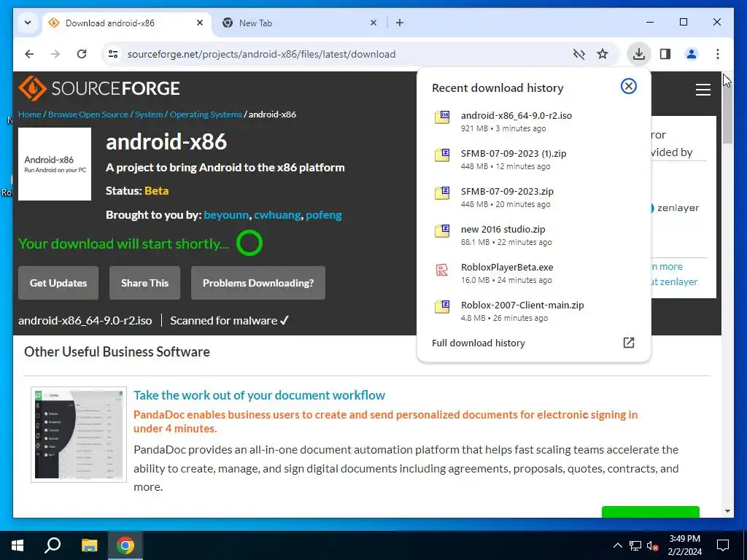Go back to previous page

coord(29,54)
